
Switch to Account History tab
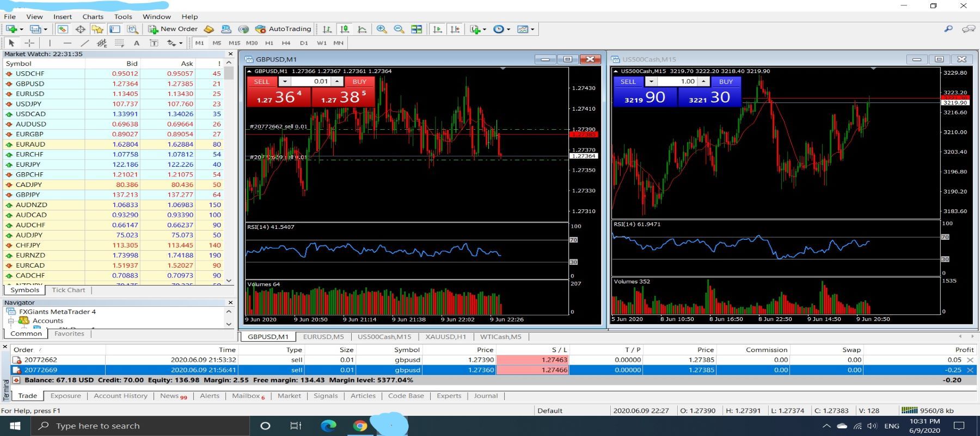pyautogui.click(x=120, y=396)
